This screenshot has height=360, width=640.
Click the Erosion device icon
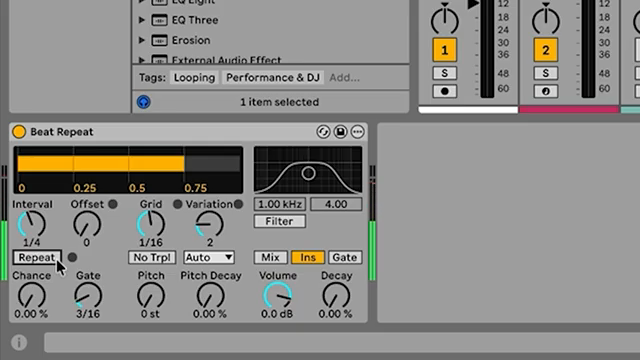159,40
